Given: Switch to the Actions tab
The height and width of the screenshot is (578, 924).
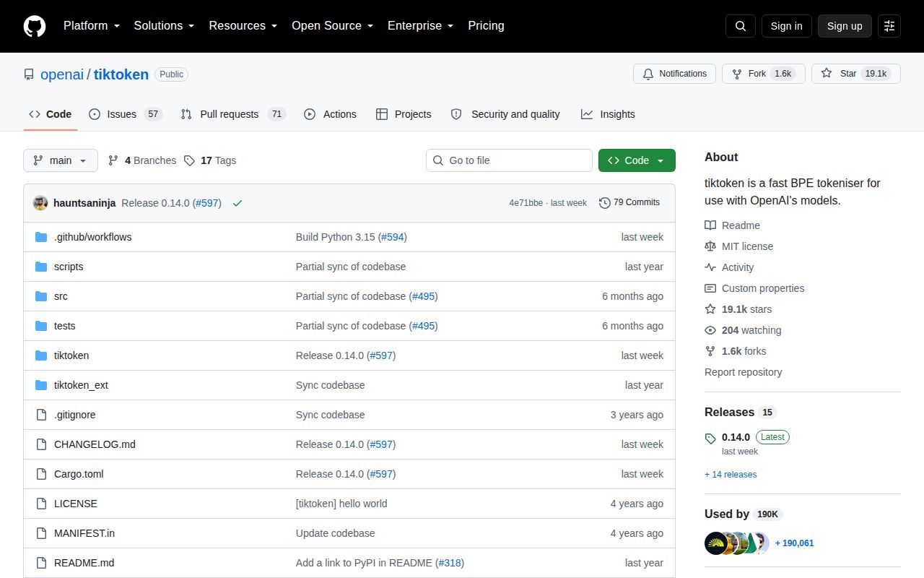Looking at the screenshot, I should [330, 114].
